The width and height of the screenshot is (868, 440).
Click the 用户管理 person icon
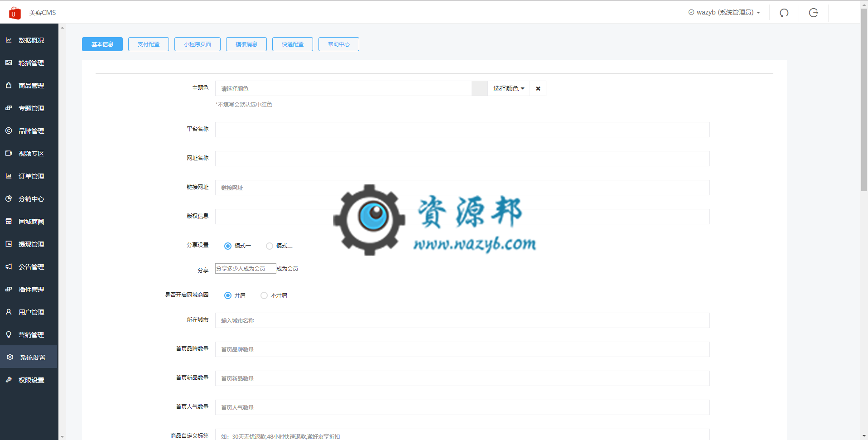[x=9, y=312]
